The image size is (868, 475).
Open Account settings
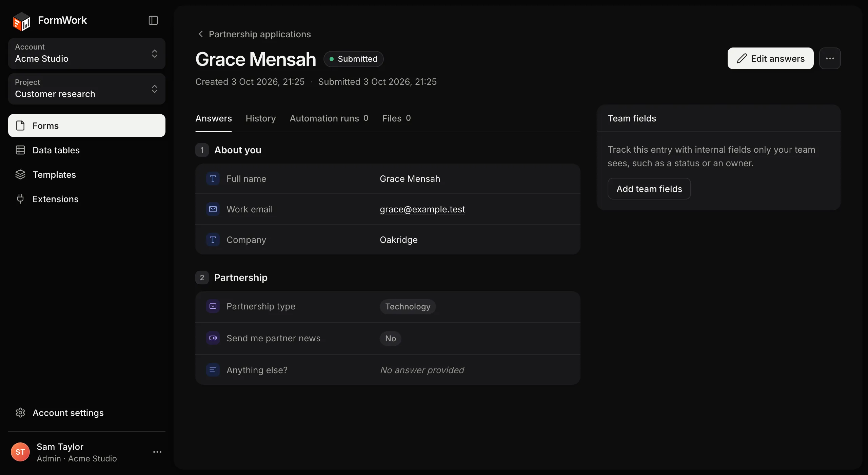pyautogui.click(x=87, y=413)
